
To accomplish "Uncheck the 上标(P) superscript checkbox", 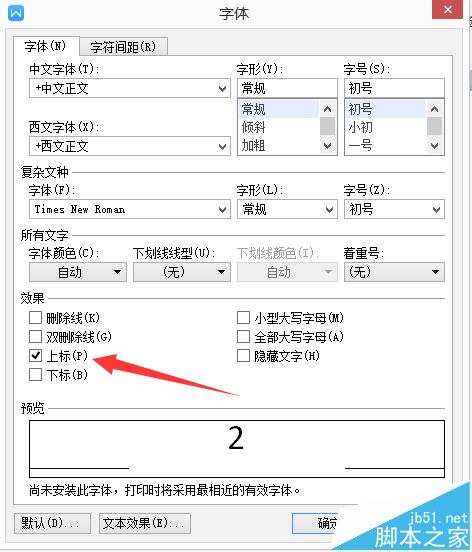I will [35, 356].
